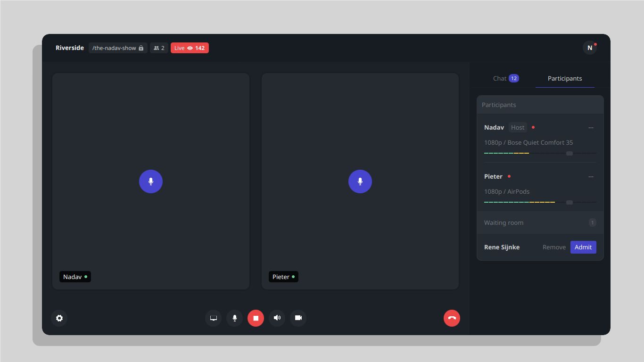Adjust Pieter's volume slider

coord(569,202)
